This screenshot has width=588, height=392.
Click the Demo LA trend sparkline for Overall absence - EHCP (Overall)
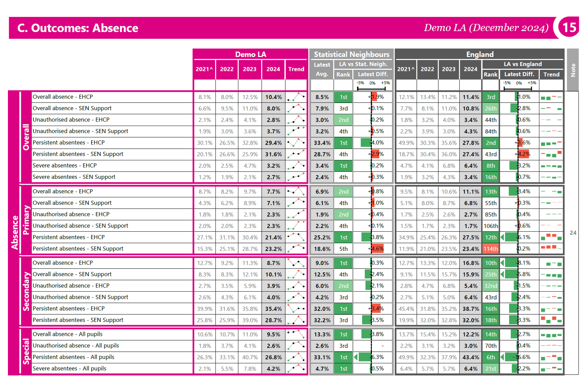296,97
